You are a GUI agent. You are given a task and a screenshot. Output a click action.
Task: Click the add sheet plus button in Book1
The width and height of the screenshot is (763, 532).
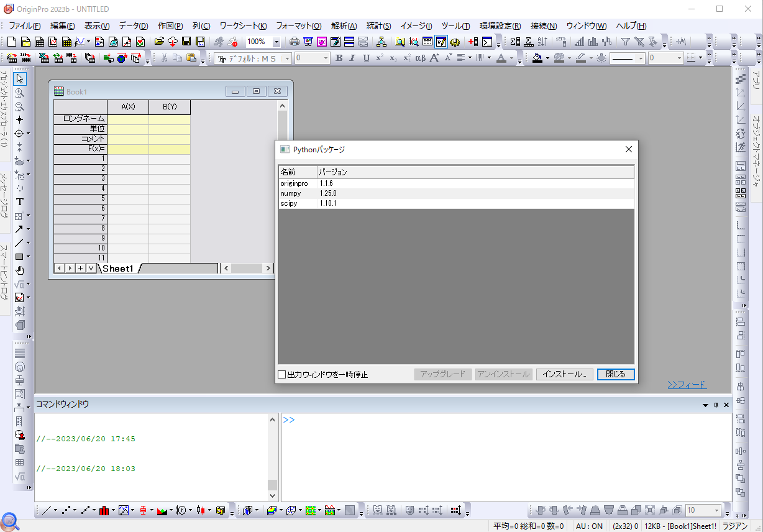(x=81, y=268)
